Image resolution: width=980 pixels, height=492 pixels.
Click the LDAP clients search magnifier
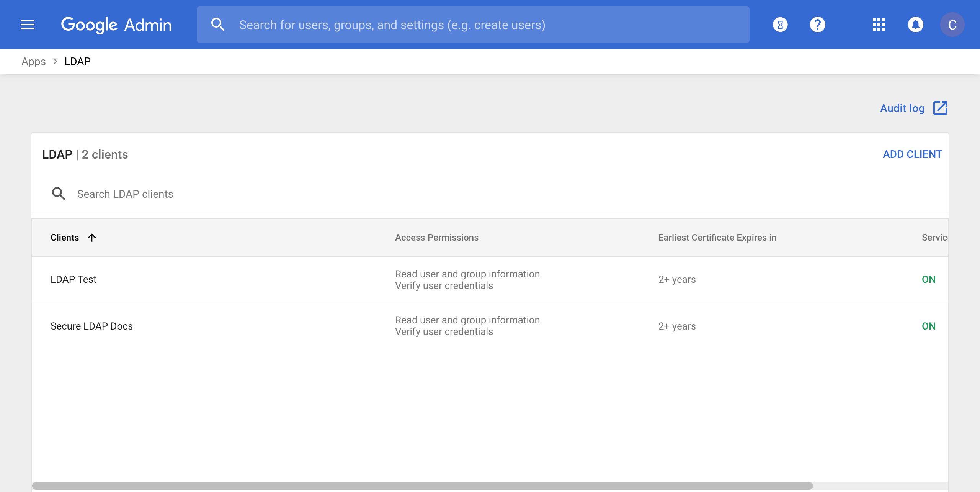59,194
